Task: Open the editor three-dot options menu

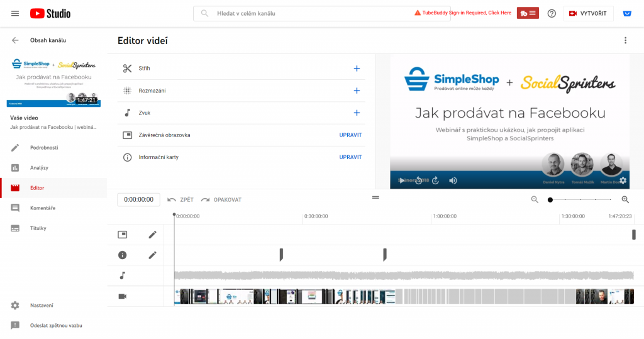Action: tap(626, 40)
